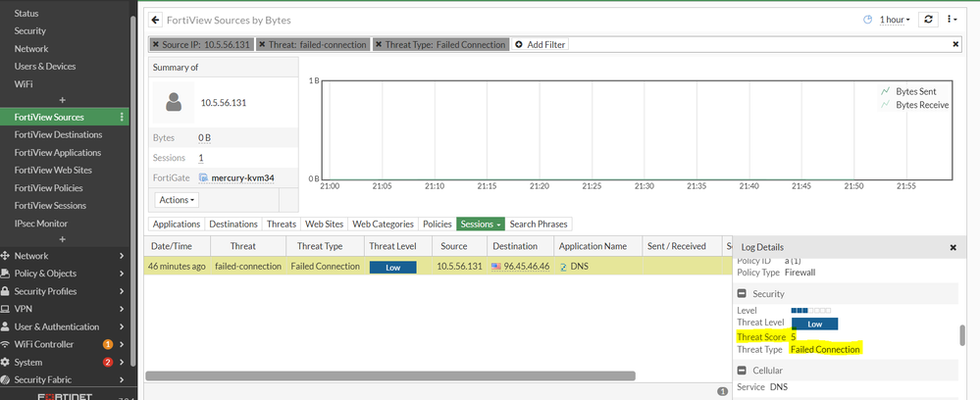The height and width of the screenshot is (400, 980).
Task: Click the clock icon beside 1 hour
Action: click(x=867, y=20)
